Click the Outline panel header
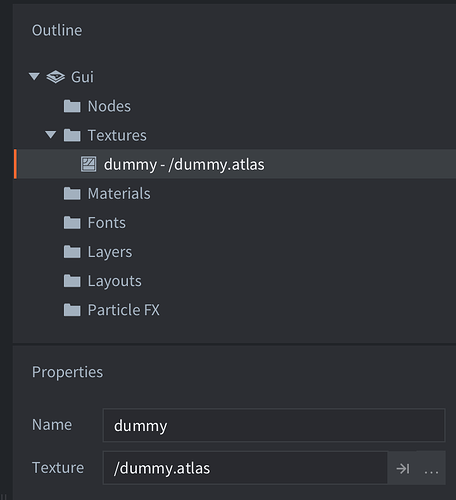The height and width of the screenshot is (500, 456). coord(57,31)
